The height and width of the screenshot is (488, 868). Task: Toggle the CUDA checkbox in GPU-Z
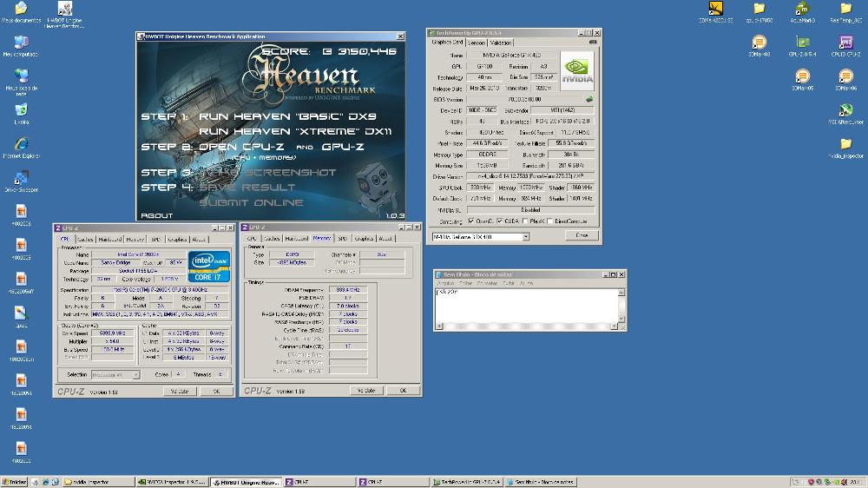pyautogui.click(x=500, y=221)
